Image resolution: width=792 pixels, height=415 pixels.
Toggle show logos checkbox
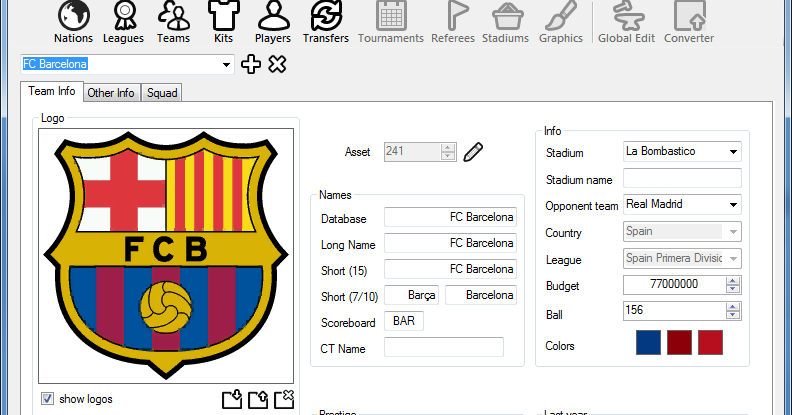(47, 399)
